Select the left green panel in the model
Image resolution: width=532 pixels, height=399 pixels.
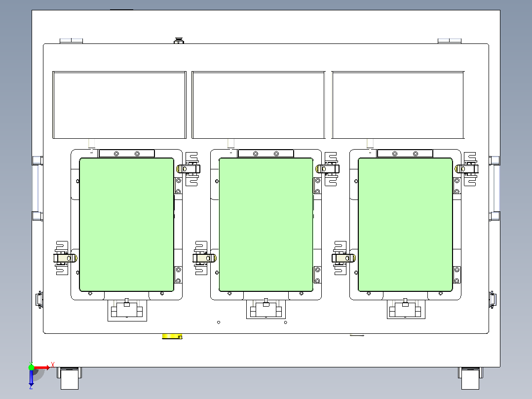tap(126, 225)
